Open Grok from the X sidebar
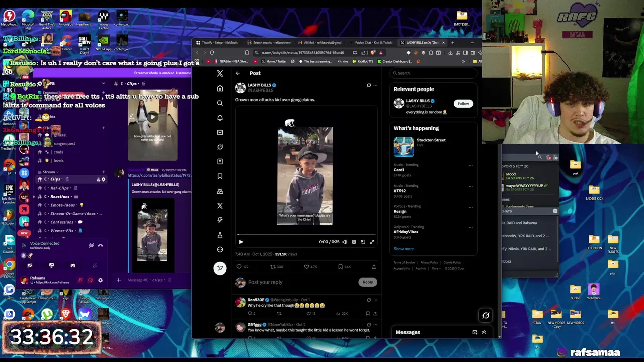Viewport: 644px width, 362px height. [220, 147]
